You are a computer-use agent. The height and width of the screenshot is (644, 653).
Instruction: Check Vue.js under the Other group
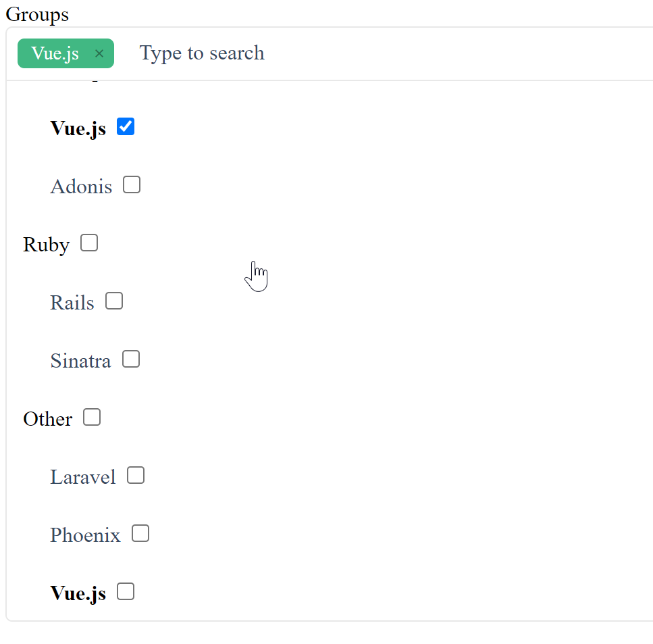click(125, 591)
